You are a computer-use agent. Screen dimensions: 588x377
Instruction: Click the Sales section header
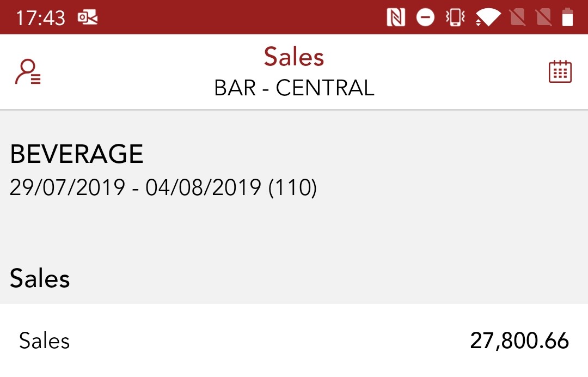(40, 278)
